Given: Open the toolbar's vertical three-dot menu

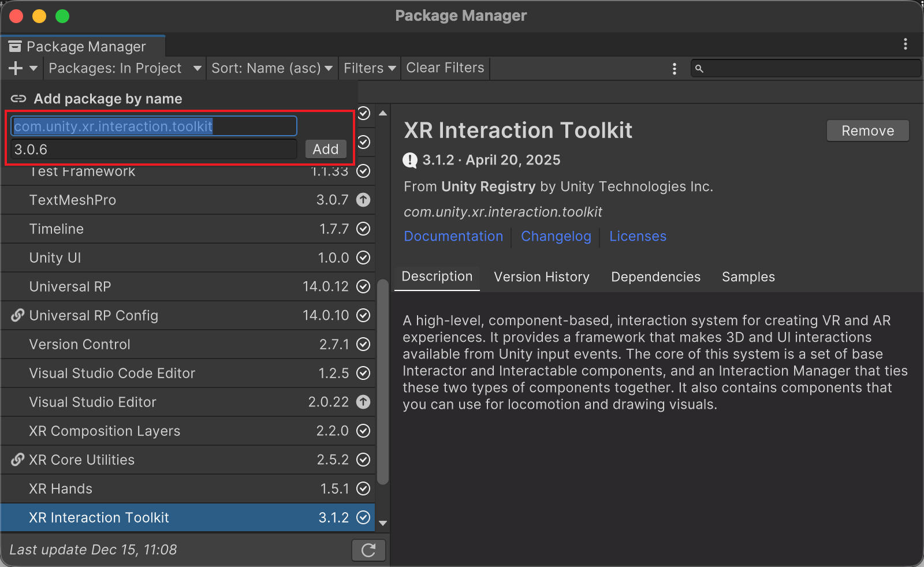Looking at the screenshot, I should point(674,69).
